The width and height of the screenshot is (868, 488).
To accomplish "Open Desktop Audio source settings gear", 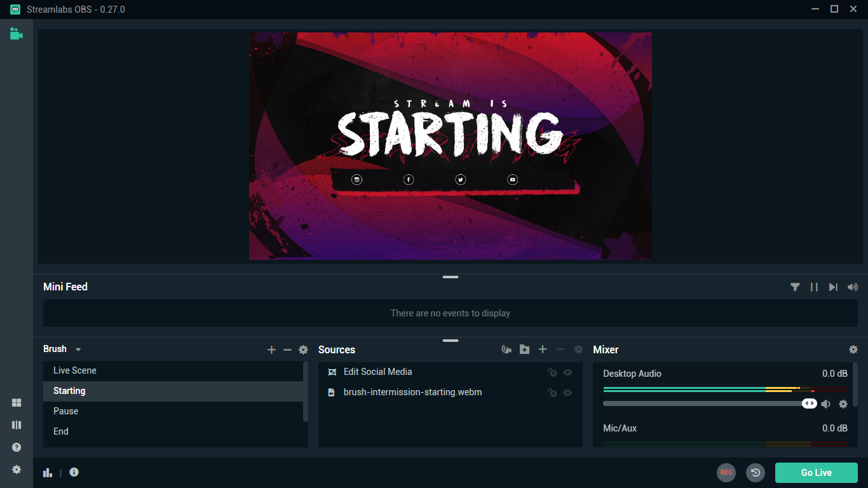I will coord(843,403).
